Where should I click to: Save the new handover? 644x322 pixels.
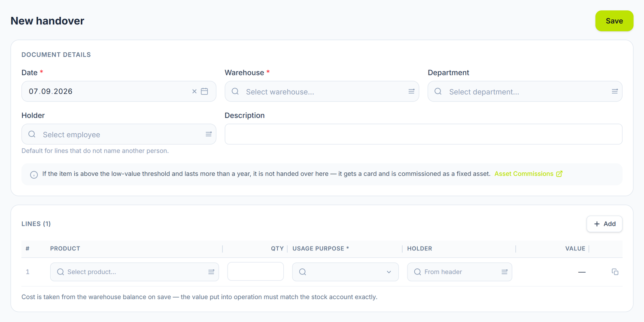[614, 21]
